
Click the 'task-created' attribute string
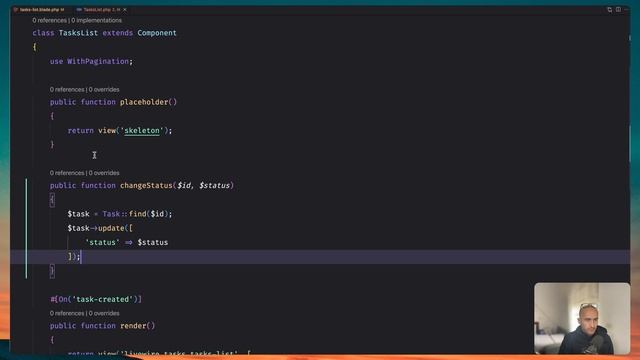click(x=102, y=299)
